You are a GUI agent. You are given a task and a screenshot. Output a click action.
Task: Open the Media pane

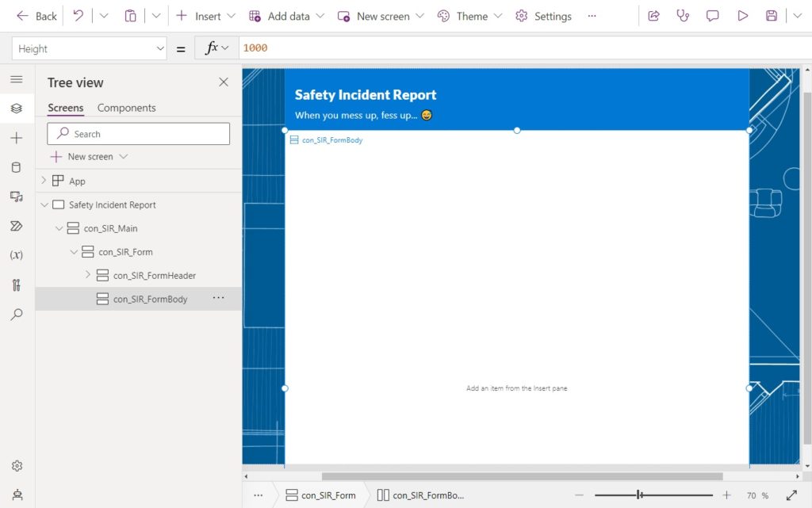click(x=16, y=197)
